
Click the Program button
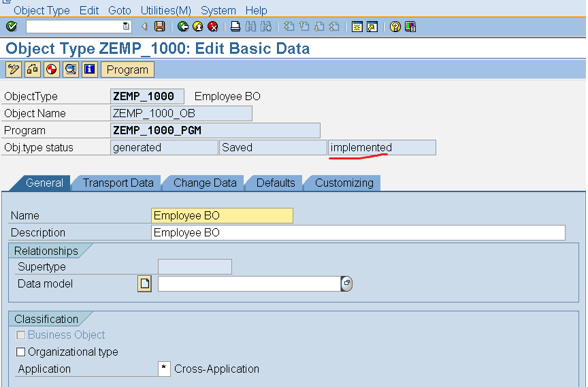(127, 69)
